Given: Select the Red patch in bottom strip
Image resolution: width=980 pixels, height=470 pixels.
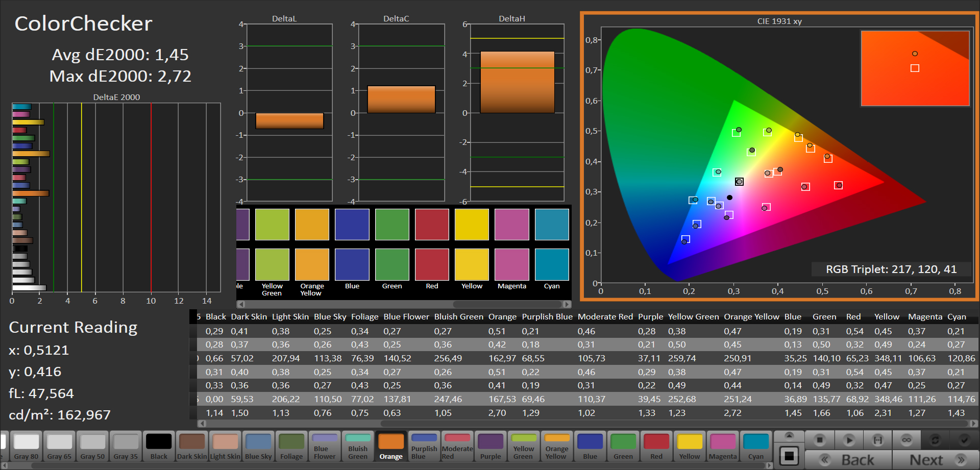Looking at the screenshot, I should (x=656, y=447).
